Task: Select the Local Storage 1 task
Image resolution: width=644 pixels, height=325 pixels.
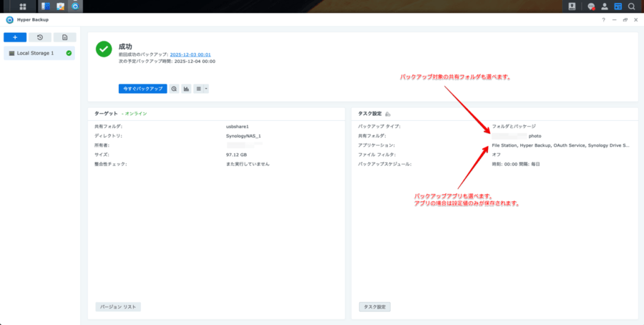Action: (40, 53)
